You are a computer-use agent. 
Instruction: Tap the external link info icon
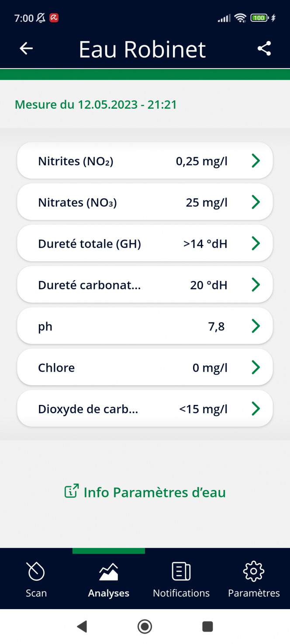click(72, 491)
